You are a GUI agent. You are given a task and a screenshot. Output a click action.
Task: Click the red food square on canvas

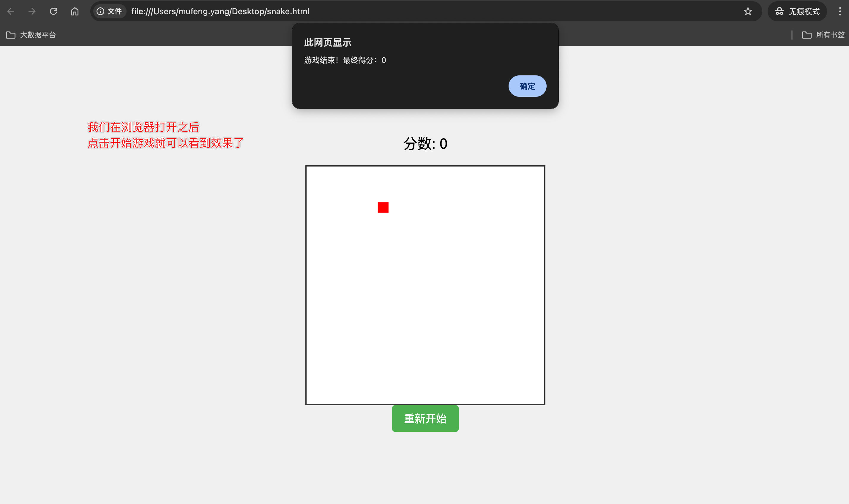tap(383, 207)
